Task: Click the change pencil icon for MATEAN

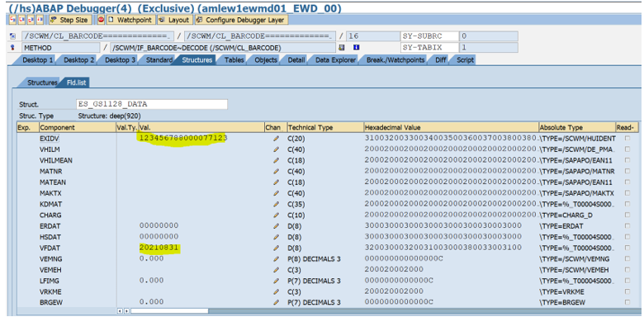Action: point(276,182)
